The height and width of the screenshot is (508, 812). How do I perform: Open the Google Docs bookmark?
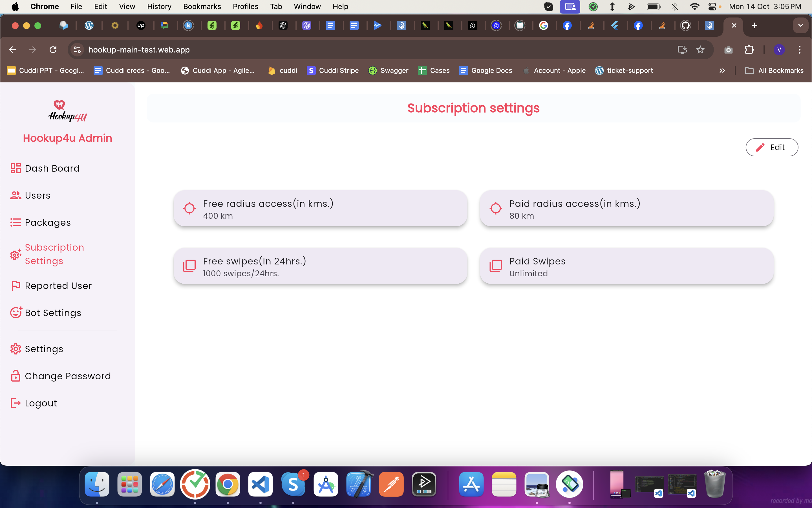pos(486,70)
